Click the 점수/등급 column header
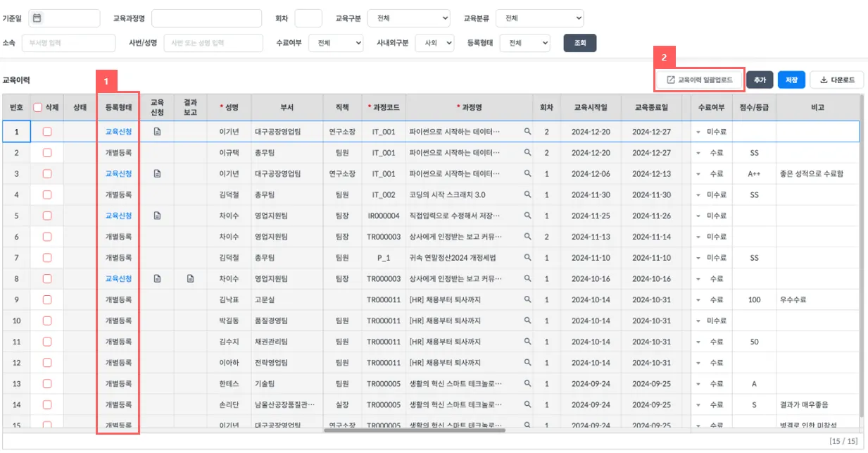The image size is (868, 453). click(754, 108)
